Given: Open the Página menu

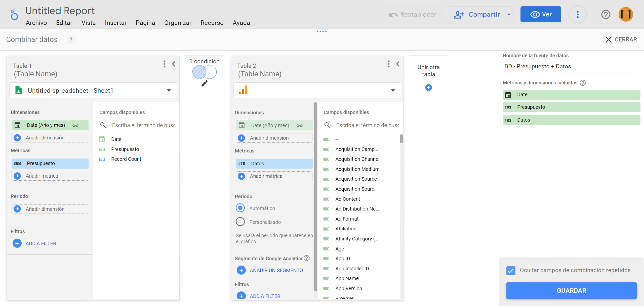Looking at the screenshot, I should pos(145,23).
